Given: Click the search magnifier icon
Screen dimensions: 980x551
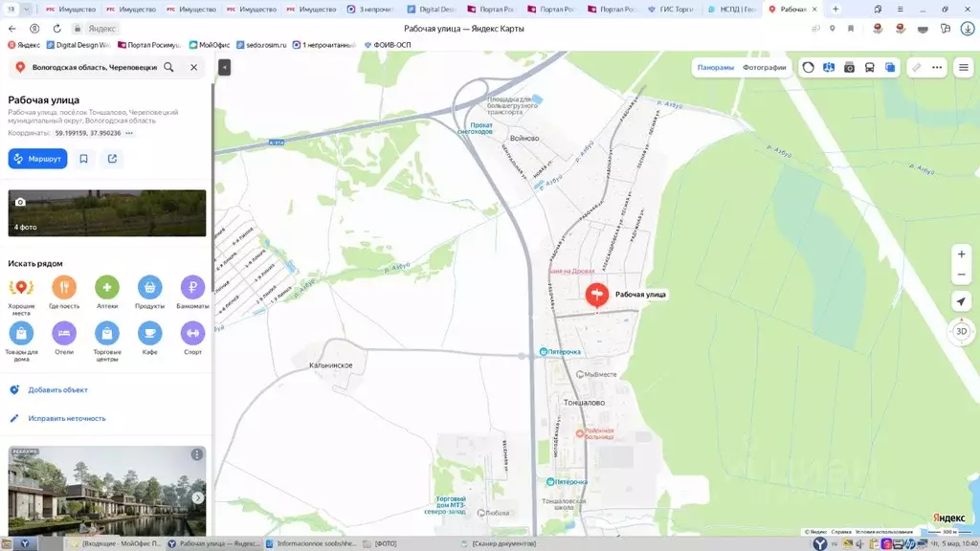Looking at the screenshot, I should (168, 68).
